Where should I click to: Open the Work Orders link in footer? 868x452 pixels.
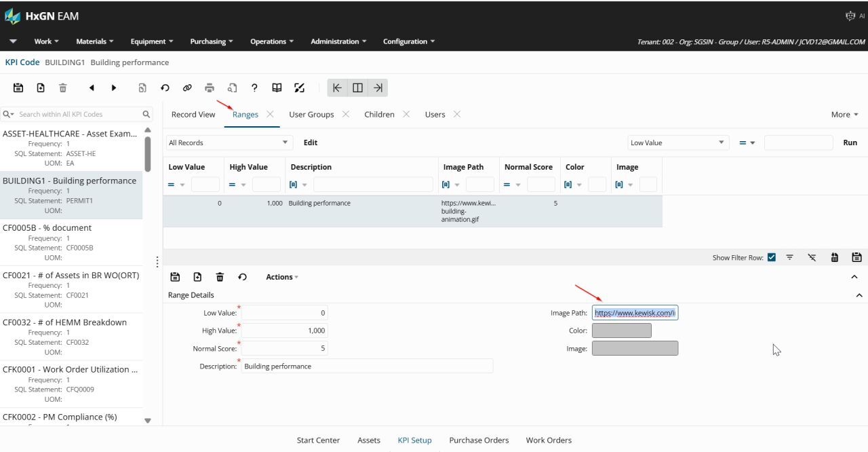coord(549,440)
